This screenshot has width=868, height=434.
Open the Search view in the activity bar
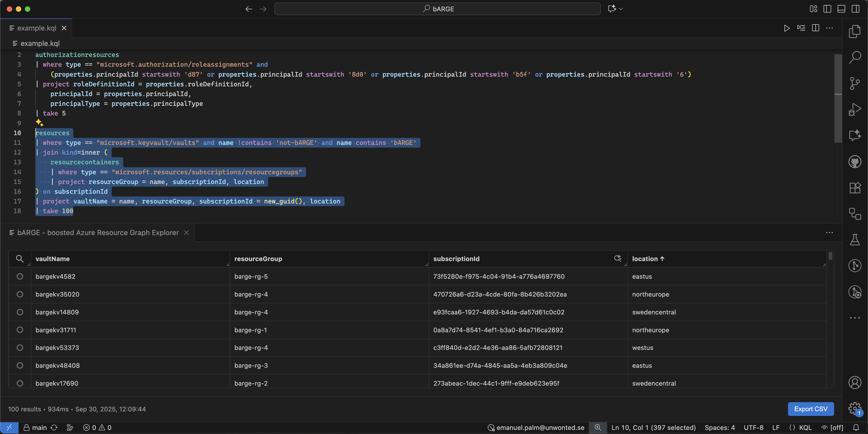click(855, 58)
